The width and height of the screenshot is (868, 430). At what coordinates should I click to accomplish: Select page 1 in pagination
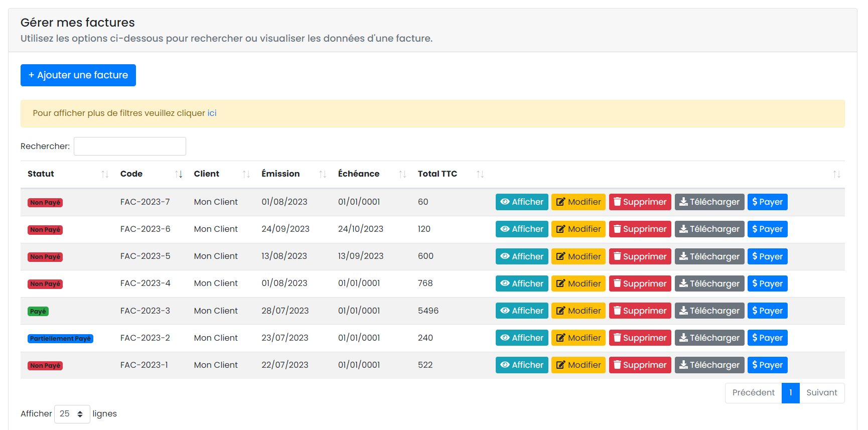pyautogui.click(x=790, y=393)
